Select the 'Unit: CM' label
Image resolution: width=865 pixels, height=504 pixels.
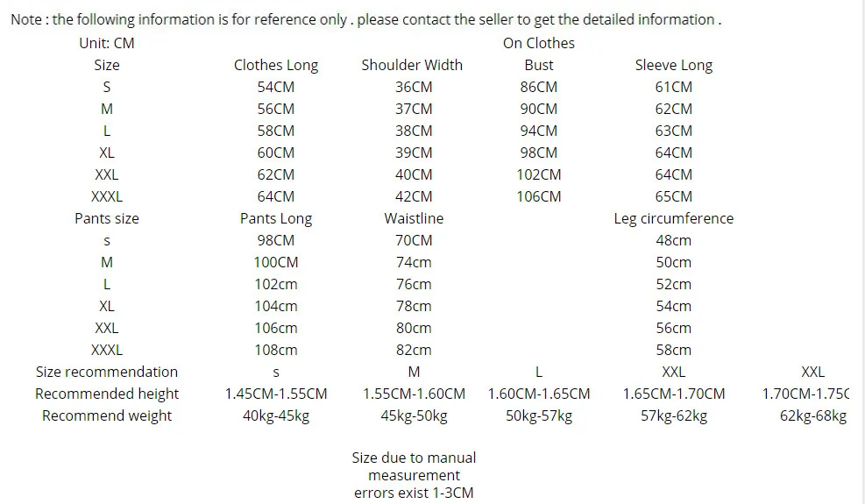click(x=107, y=43)
